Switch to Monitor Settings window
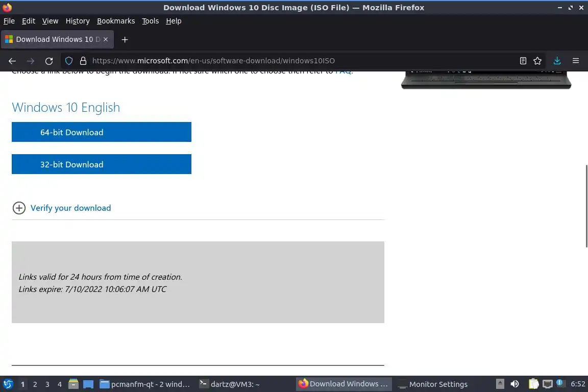 pos(433,384)
